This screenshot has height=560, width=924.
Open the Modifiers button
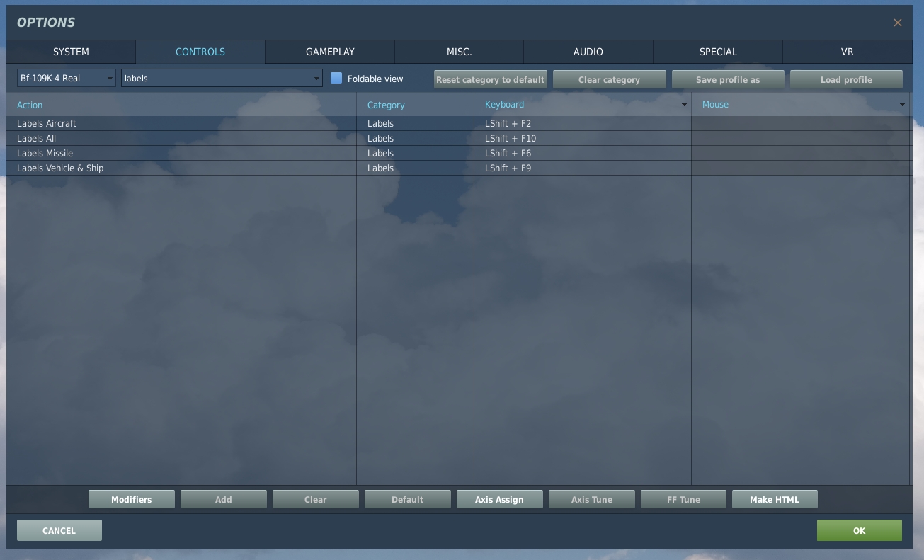pyautogui.click(x=132, y=499)
